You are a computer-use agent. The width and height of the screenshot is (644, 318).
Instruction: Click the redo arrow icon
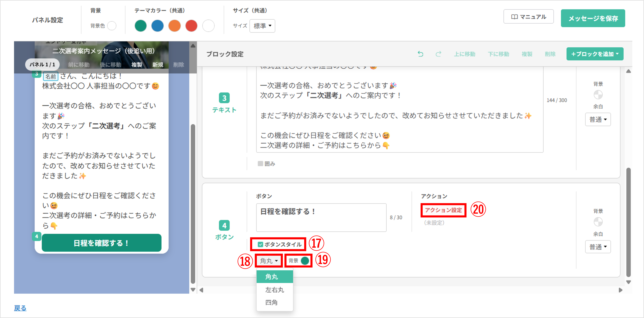tap(438, 54)
